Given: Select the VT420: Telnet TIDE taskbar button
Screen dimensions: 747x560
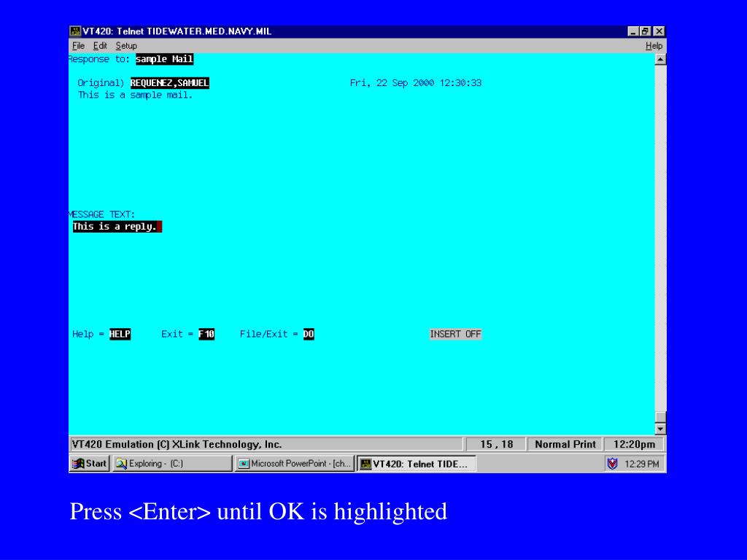Looking at the screenshot, I should (x=417, y=463).
